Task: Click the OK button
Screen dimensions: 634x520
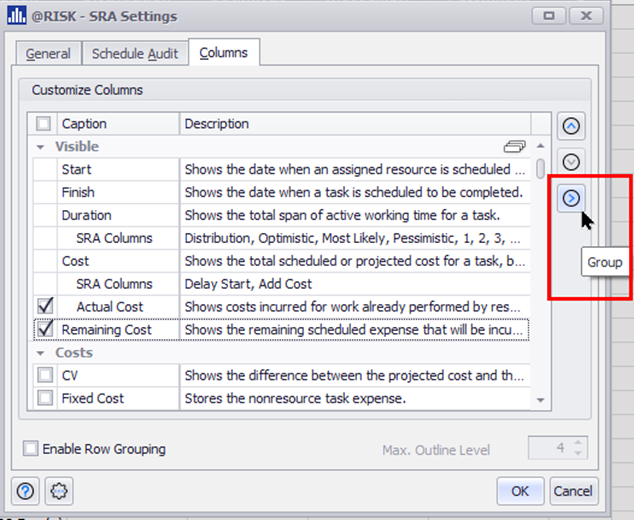Action: click(x=520, y=490)
